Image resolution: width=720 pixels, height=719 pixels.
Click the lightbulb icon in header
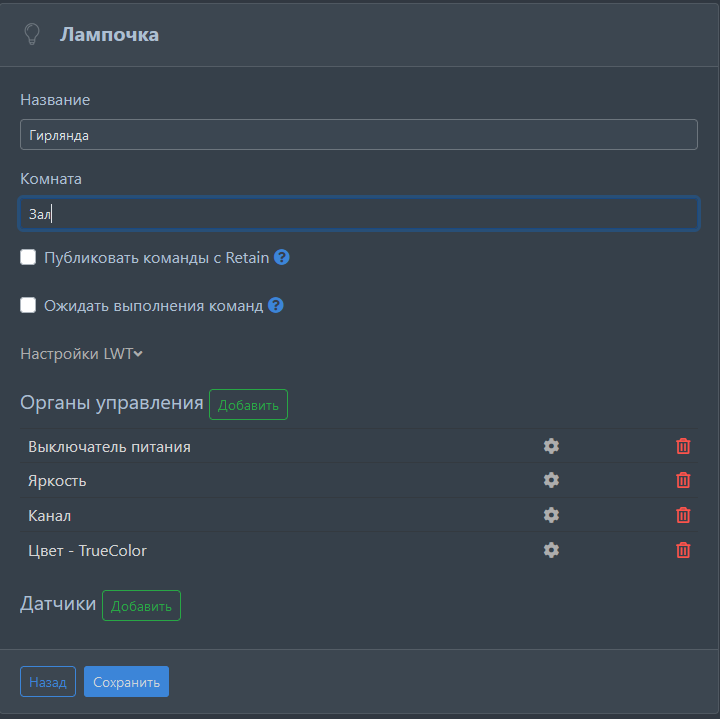tap(32, 34)
